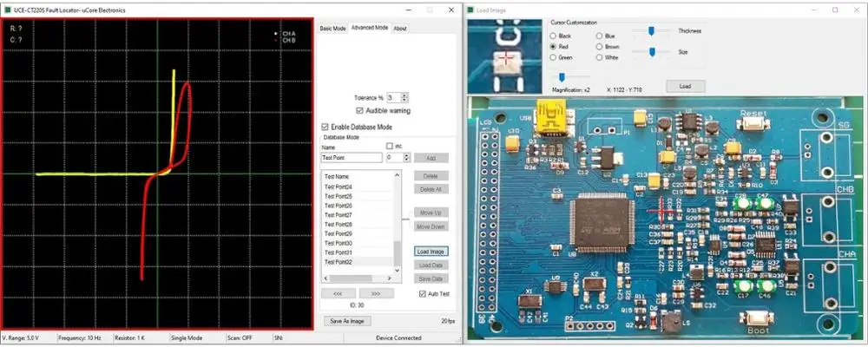
Task: Select Test Point30 in the list
Action: tap(358, 244)
